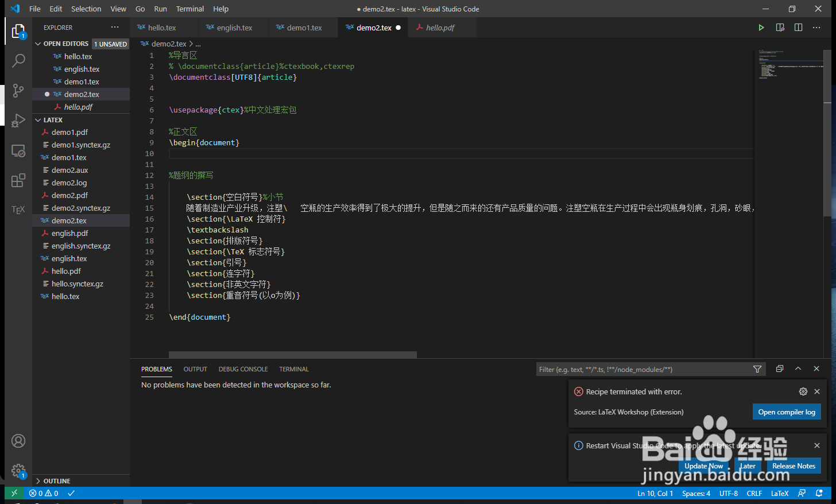Click the Later button
Image resolution: width=836 pixels, height=504 pixels.
pos(748,466)
